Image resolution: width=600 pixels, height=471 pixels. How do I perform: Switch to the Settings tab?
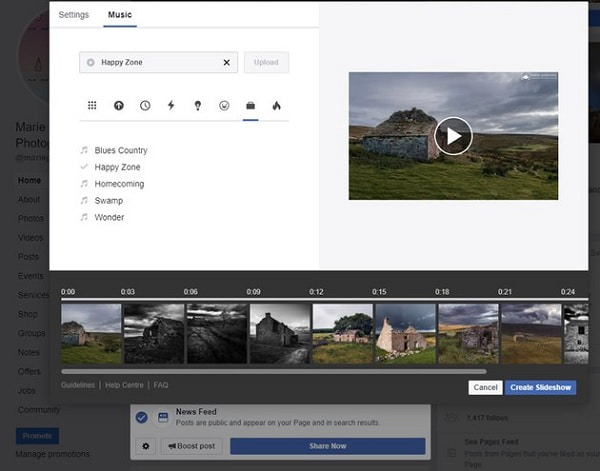click(x=73, y=15)
